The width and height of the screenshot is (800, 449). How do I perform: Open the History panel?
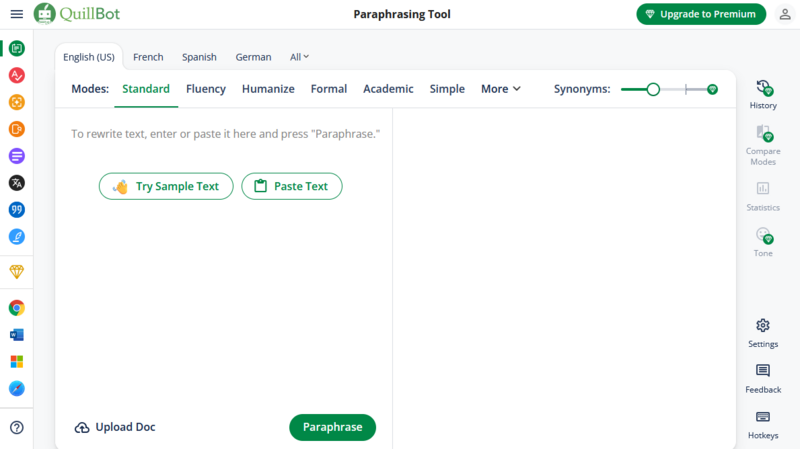763,94
